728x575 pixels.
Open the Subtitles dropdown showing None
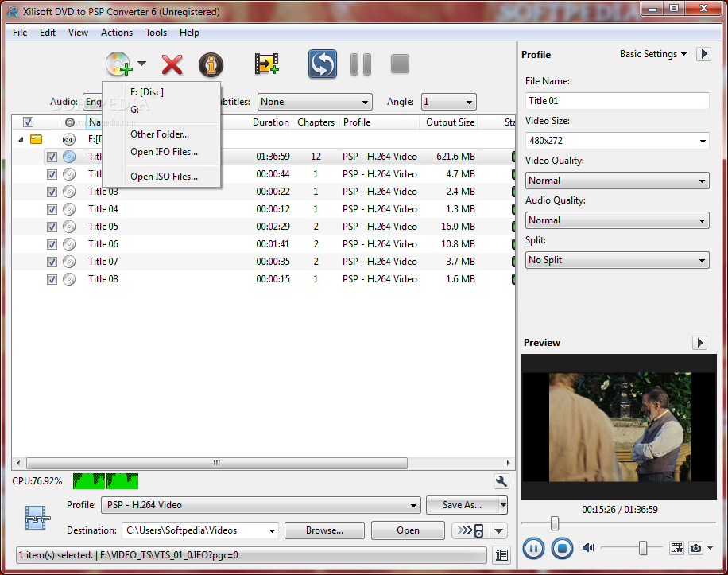coord(315,102)
